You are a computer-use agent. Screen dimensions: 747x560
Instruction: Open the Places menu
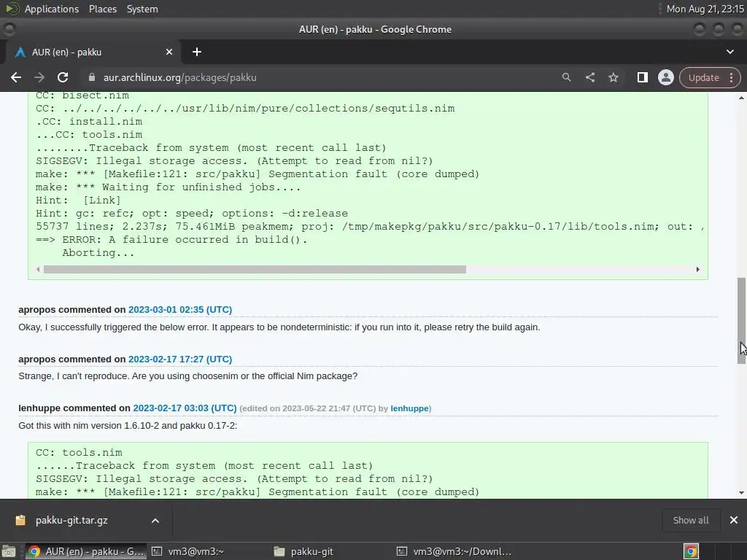(103, 9)
